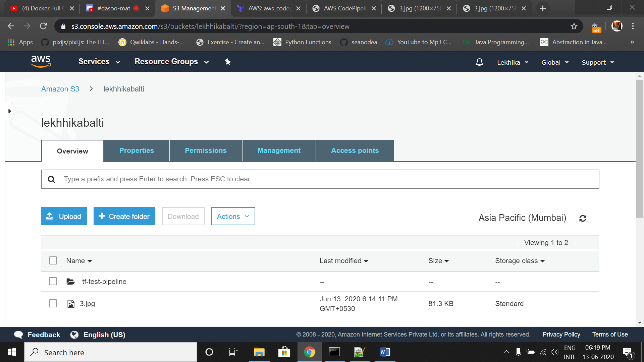Open the notifications bell icon
This screenshot has height=362, width=644.
(479, 62)
